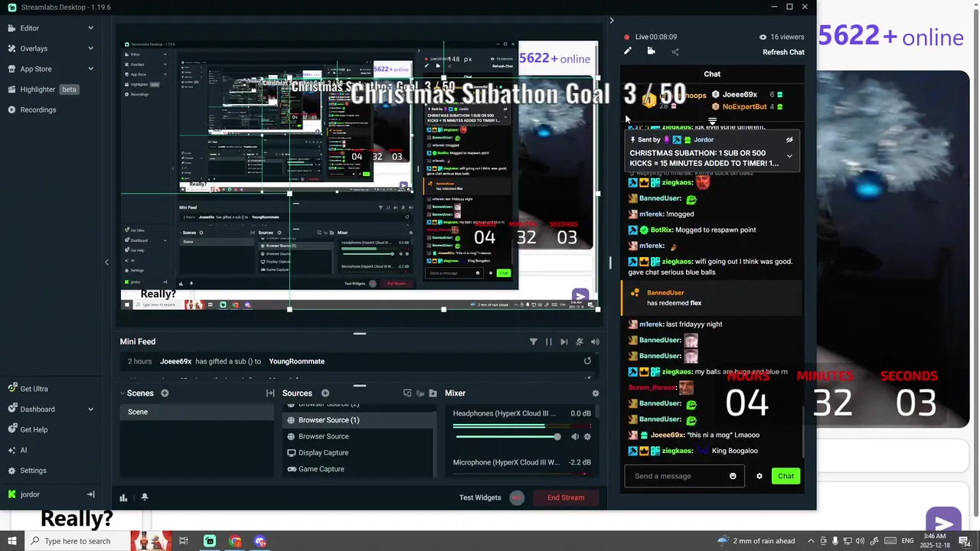Adjust the Headphones volume slider
This screenshot has height=551, width=980.
point(508,437)
